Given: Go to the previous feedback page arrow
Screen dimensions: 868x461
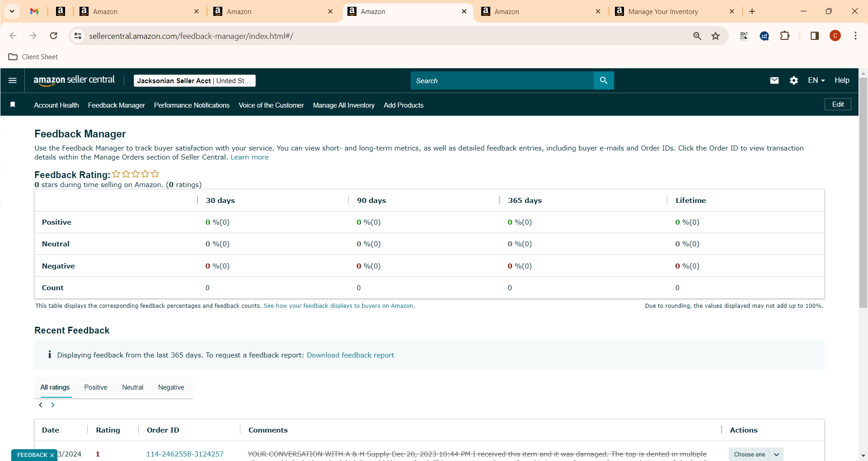Looking at the screenshot, I should [x=41, y=405].
